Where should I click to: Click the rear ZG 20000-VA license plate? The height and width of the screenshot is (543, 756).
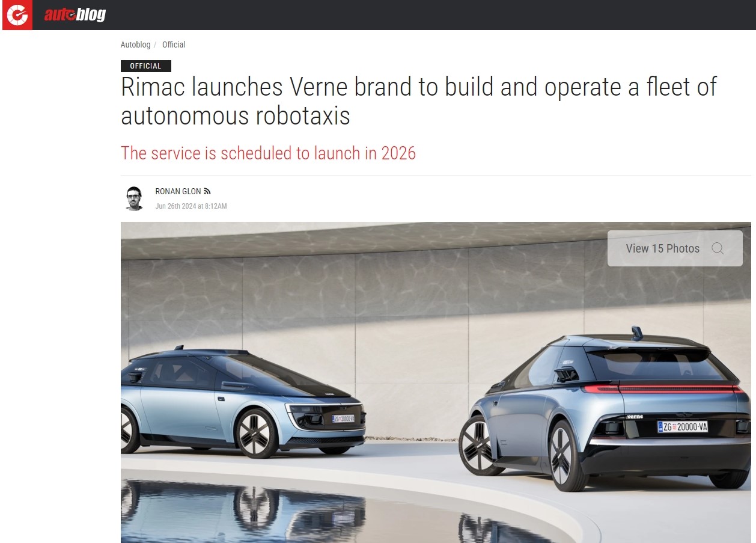[683, 427]
